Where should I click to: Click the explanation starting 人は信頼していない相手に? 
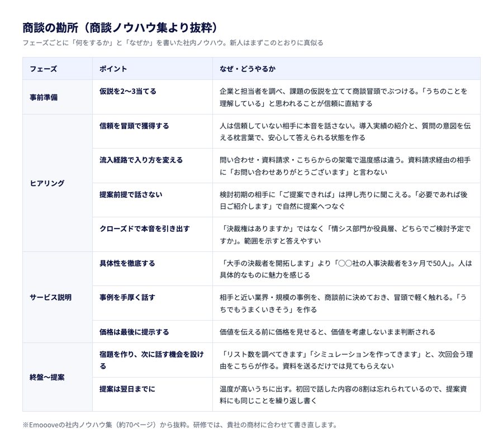345,131
